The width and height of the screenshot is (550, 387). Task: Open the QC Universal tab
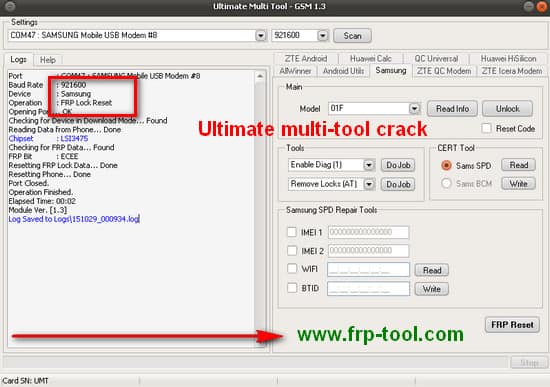(x=436, y=59)
